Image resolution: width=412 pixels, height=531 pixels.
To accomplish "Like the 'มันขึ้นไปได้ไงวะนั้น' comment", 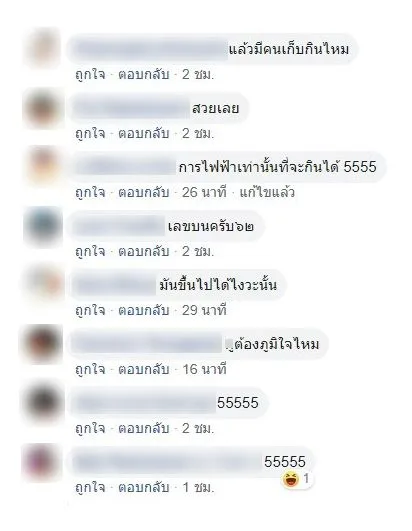I will (90, 310).
